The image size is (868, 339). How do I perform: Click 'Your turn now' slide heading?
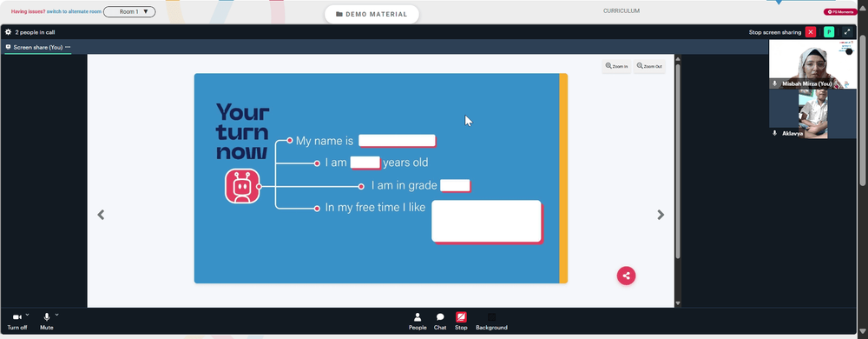[242, 132]
